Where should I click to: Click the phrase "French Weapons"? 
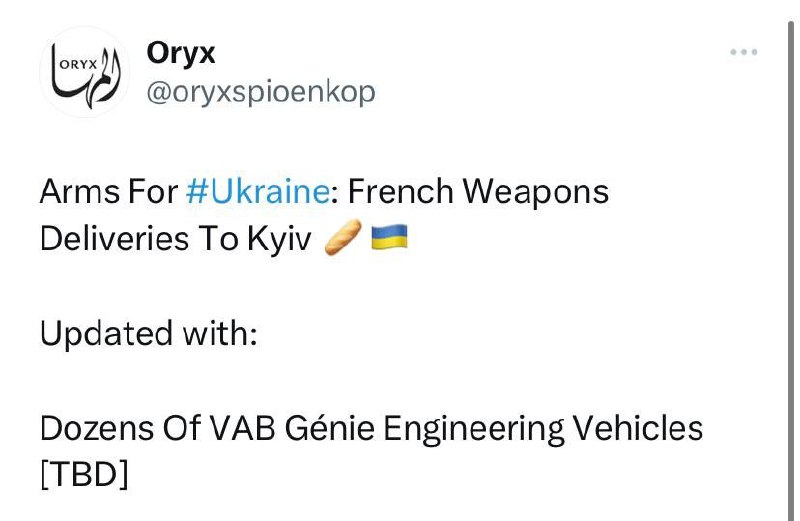pyautogui.click(x=477, y=191)
